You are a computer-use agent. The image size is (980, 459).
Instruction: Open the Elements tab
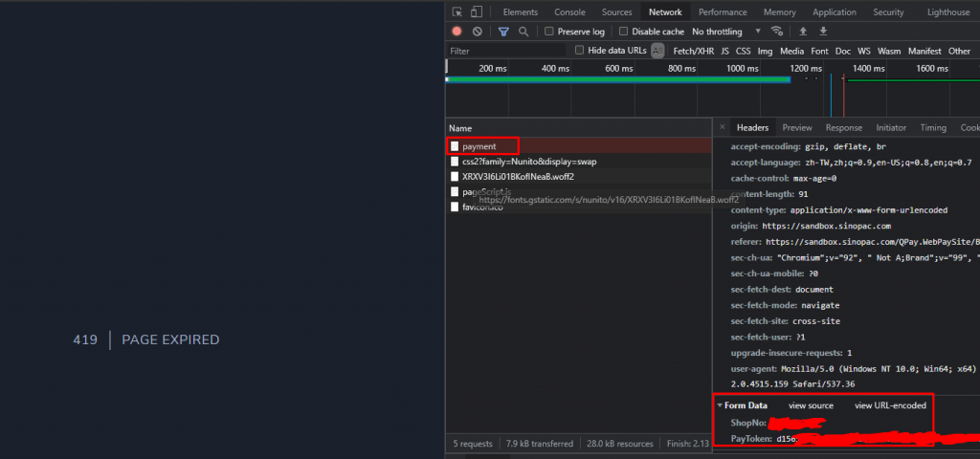click(x=520, y=11)
